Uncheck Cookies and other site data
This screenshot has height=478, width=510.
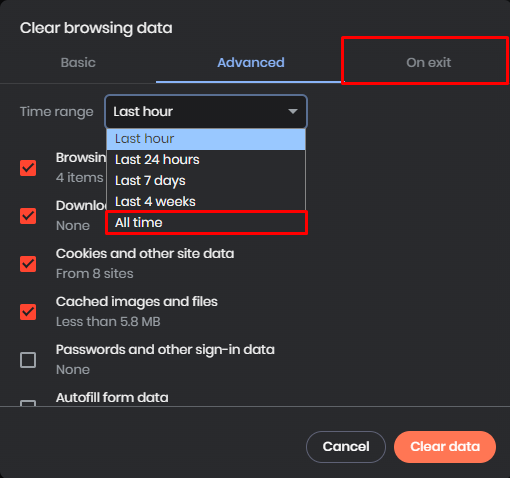tap(28, 264)
